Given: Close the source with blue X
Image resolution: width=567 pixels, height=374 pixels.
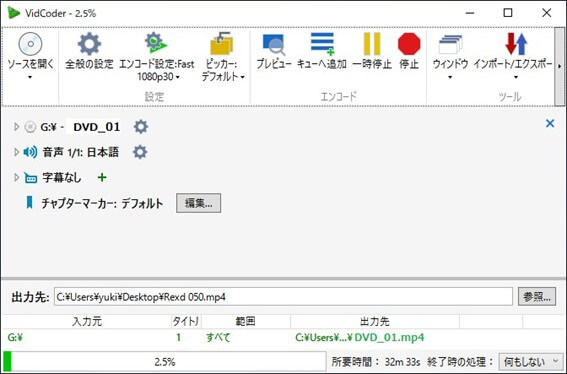Looking at the screenshot, I should tap(550, 123).
